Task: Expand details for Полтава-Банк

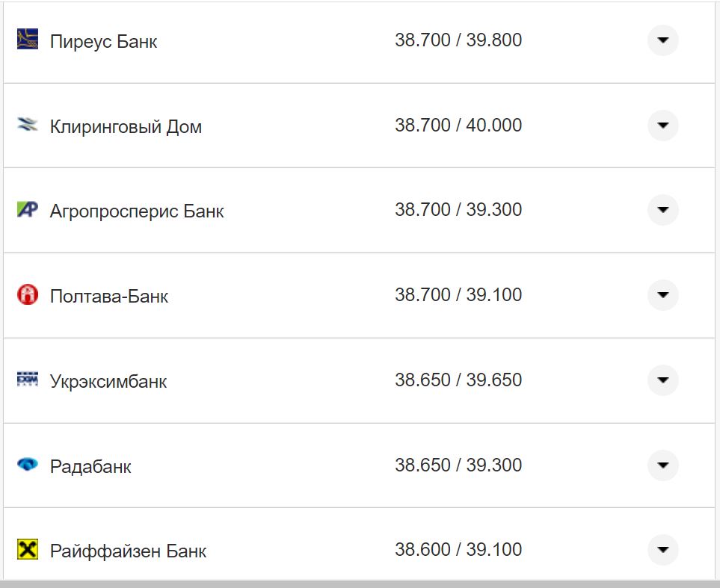Action: coord(662,295)
